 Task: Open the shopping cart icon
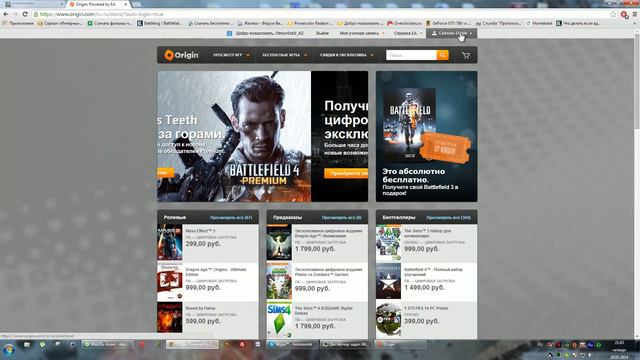[466, 55]
